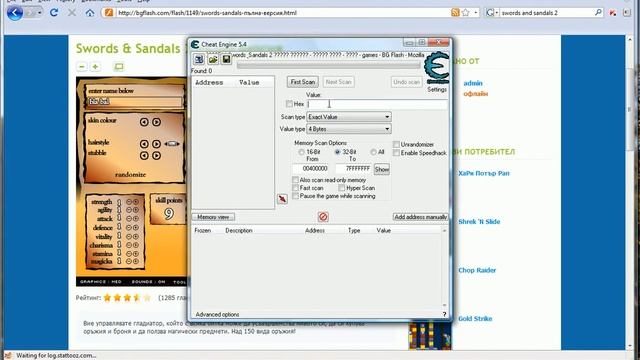Select the 32-Bit radio button
640x360 pixels.
(x=337, y=152)
